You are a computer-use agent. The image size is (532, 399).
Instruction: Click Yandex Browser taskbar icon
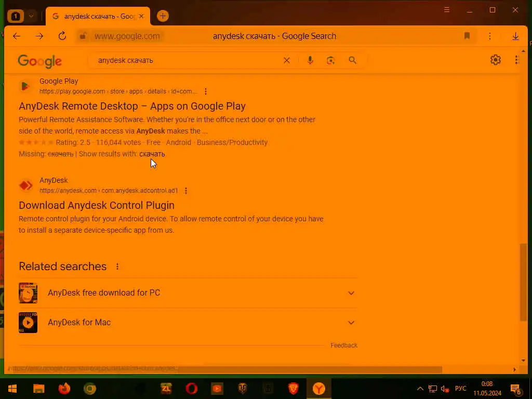pos(318,389)
